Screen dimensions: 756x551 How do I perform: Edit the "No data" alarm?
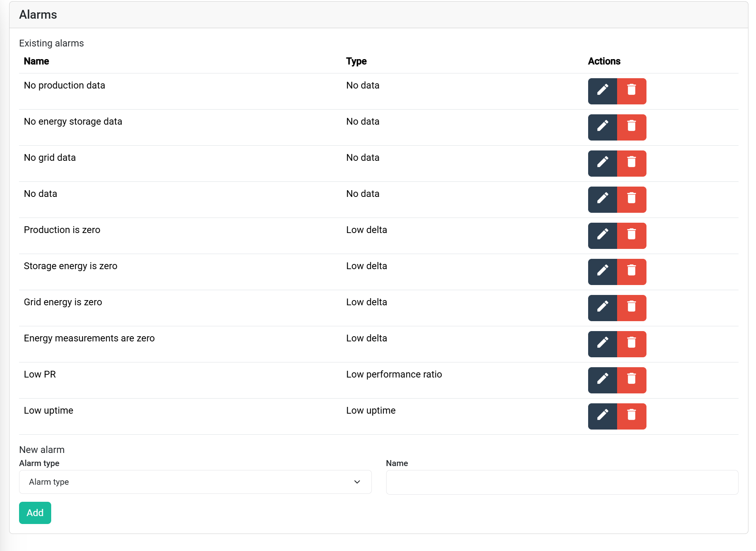pos(602,199)
